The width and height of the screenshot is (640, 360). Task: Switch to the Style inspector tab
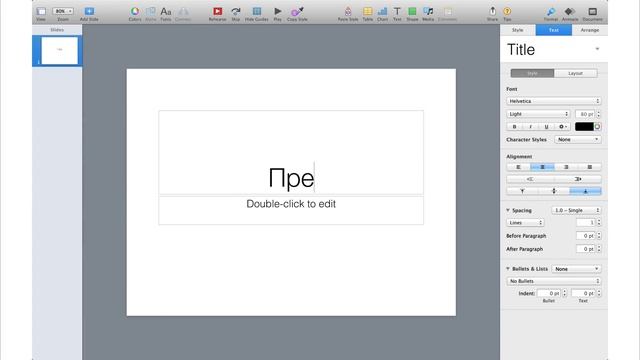coord(518,30)
